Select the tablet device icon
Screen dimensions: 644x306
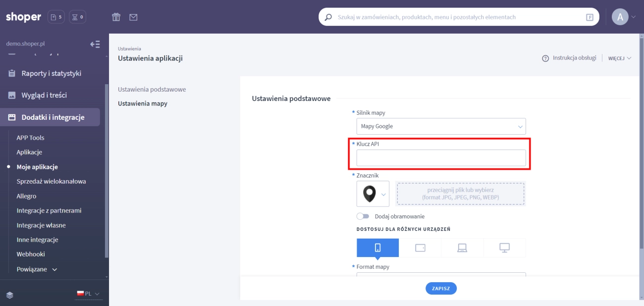[420, 248]
